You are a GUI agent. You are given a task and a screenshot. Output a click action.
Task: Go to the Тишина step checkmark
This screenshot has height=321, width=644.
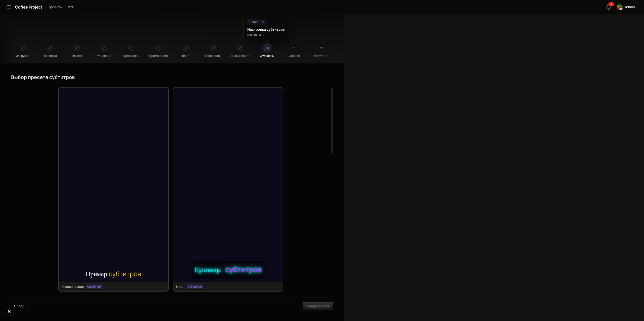77,48
